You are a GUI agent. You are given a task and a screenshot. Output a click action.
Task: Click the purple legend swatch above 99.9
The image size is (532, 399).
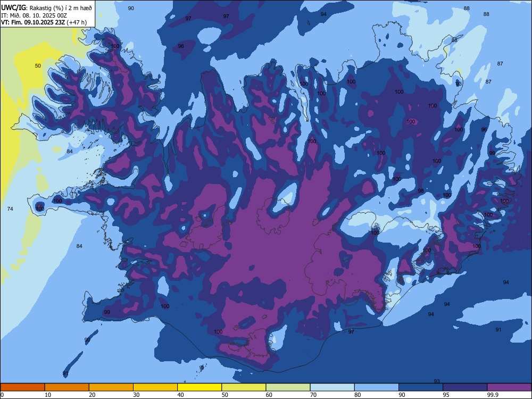point(509,387)
